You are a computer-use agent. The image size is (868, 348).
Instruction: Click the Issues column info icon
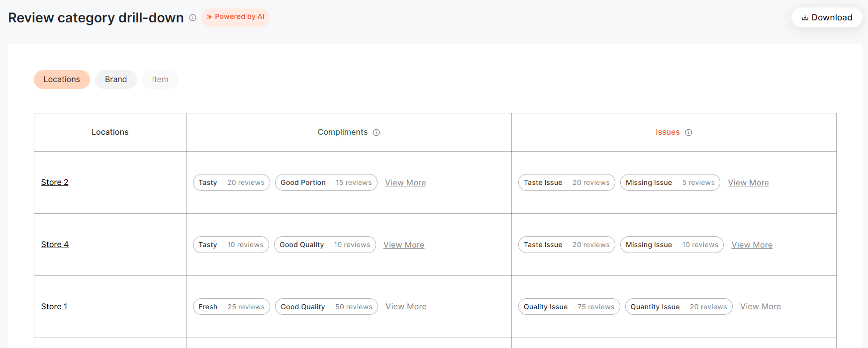[689, 132]
